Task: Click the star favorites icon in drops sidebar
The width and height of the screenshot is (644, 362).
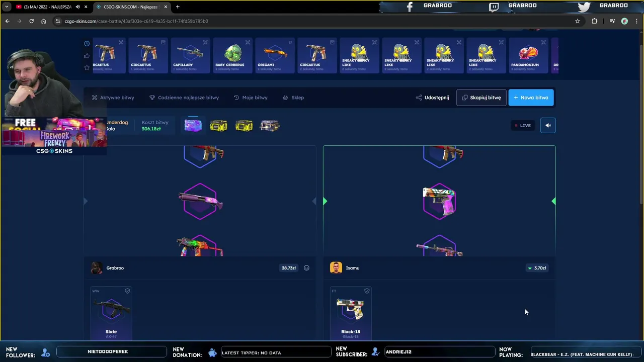Action: 87,67
